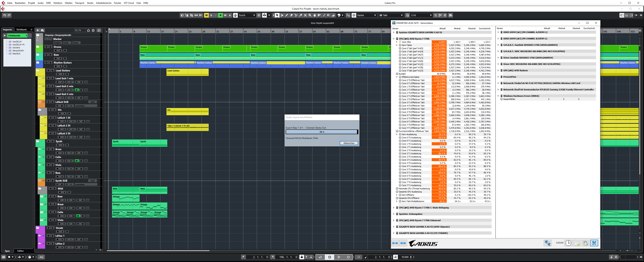Open the 1/16 quantize preset dropdown
This screenshot has width=644, height=262.
[431, 15]
